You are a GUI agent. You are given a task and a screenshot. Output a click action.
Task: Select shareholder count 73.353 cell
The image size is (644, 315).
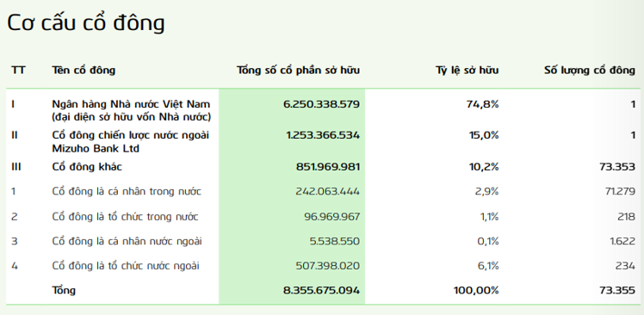pyautogui.click(x=617, y=167)
